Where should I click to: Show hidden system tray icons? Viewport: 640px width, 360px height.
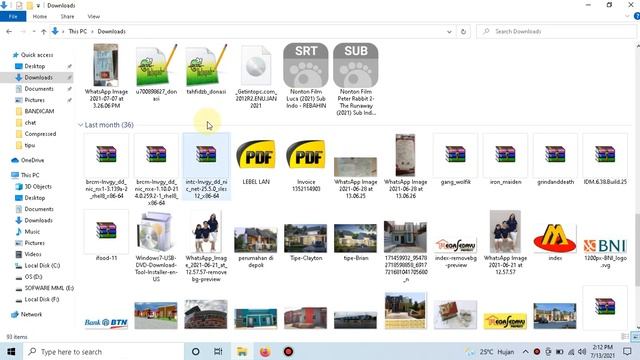525,352
